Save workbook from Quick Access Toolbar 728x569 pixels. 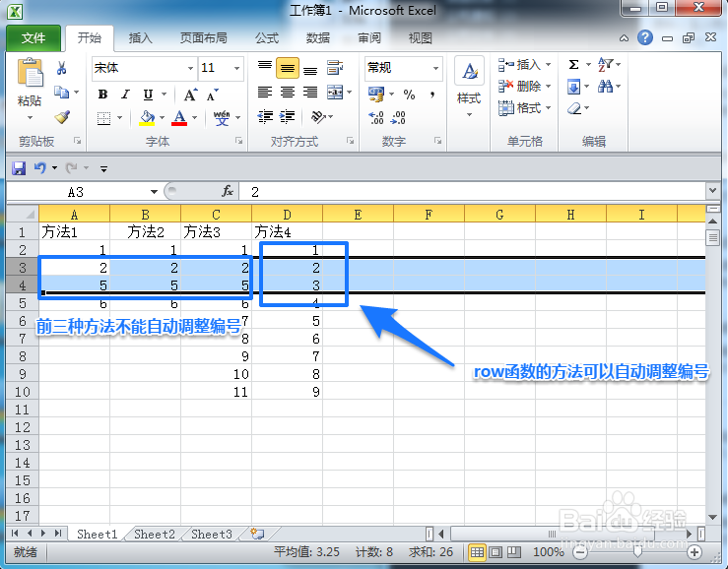point(19,168)
